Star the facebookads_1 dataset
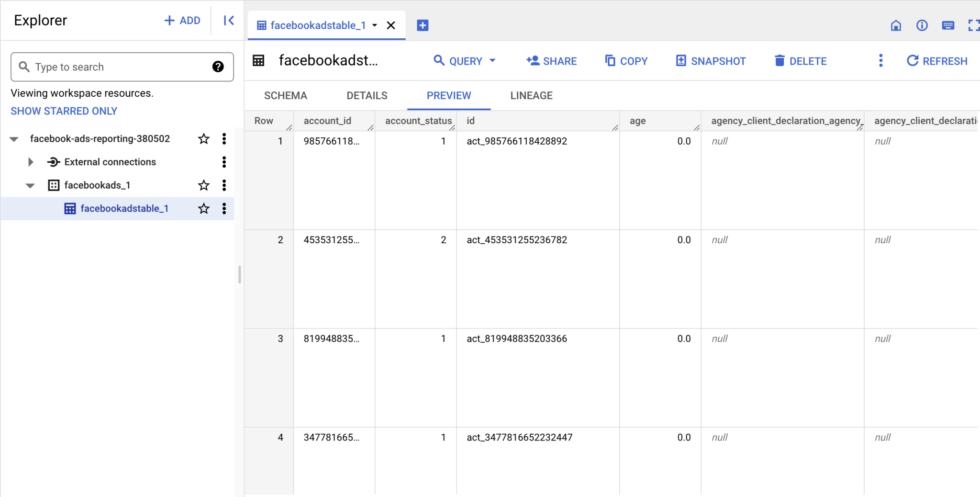 coord(203,185)
